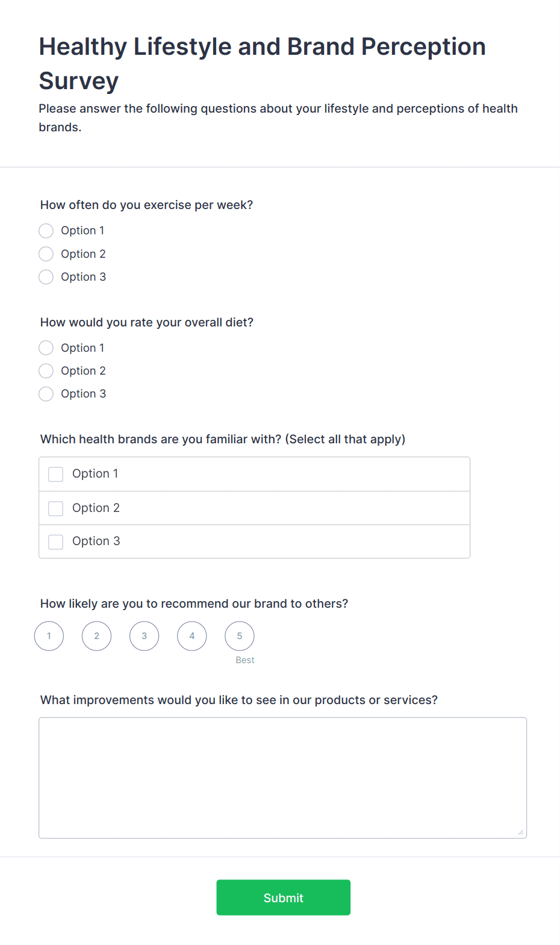560x945 pixels.
Task: Choose Option 3 for overall diet rating
Action: tap(46, 394)
